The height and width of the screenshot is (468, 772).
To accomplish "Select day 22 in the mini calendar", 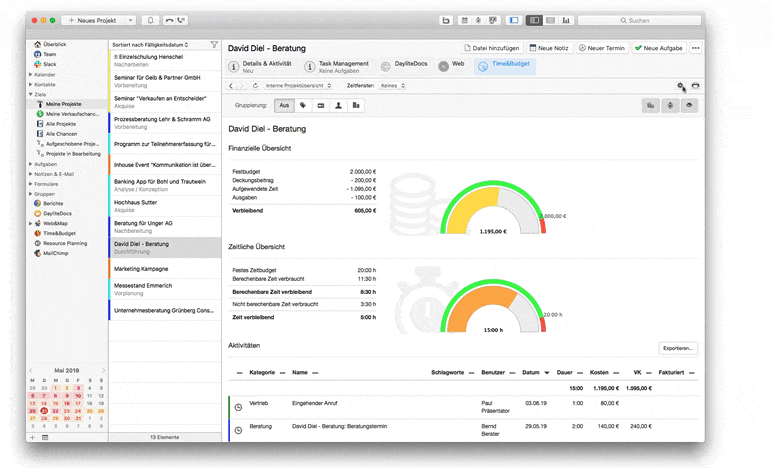I will pos(56,411).
